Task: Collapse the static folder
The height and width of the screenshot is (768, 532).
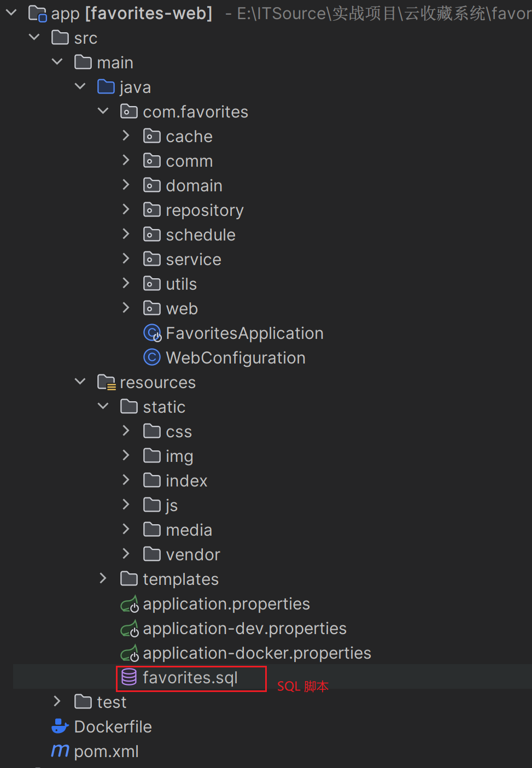Action: 103,406
